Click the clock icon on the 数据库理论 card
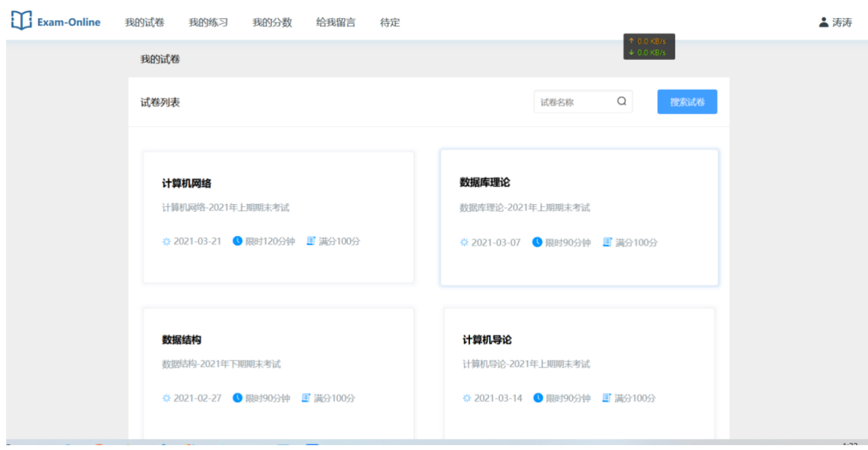This screenshot has width=868, height=450. 537,242
